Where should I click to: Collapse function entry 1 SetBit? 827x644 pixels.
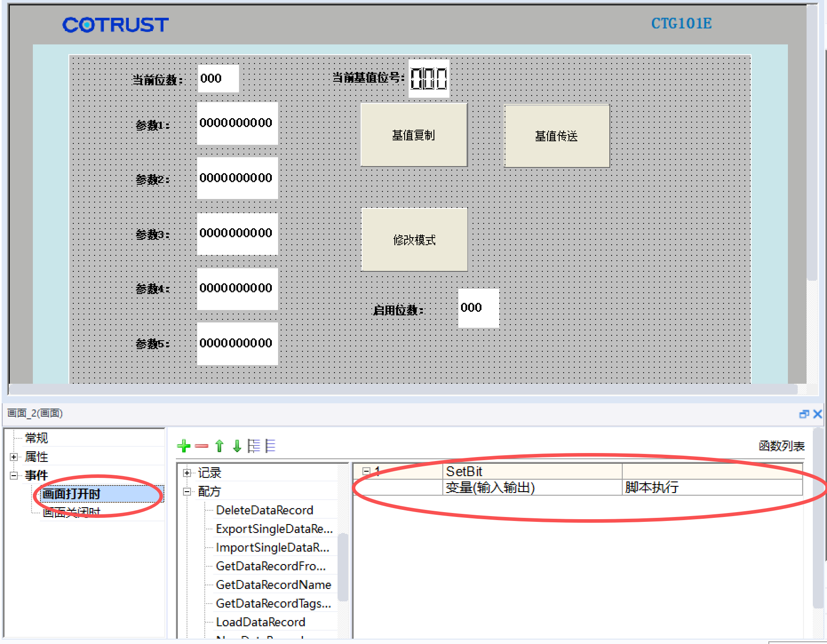(366, 471)
